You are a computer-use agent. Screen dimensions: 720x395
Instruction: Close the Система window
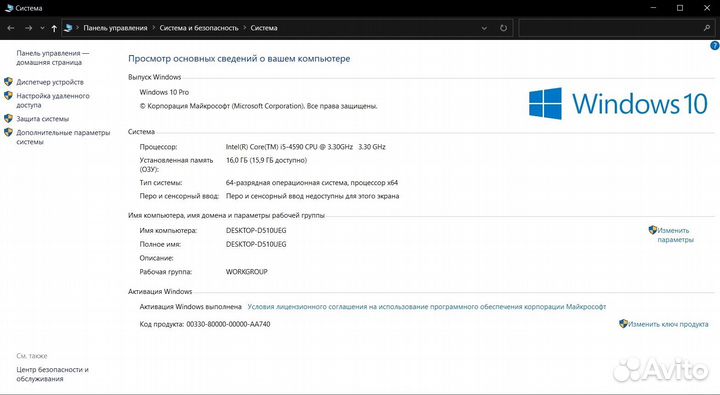[707, 8]
